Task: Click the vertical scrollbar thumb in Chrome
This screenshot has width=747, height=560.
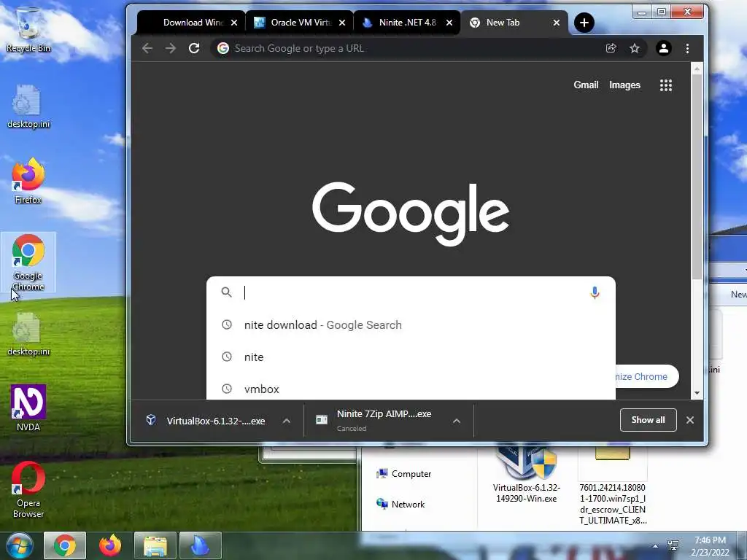Action: 697,176
